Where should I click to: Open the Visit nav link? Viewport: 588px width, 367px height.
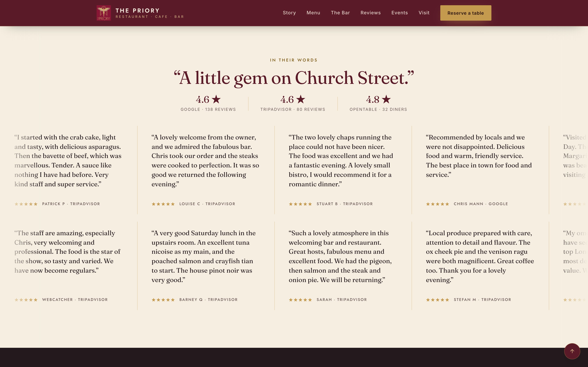click(424, 13)
